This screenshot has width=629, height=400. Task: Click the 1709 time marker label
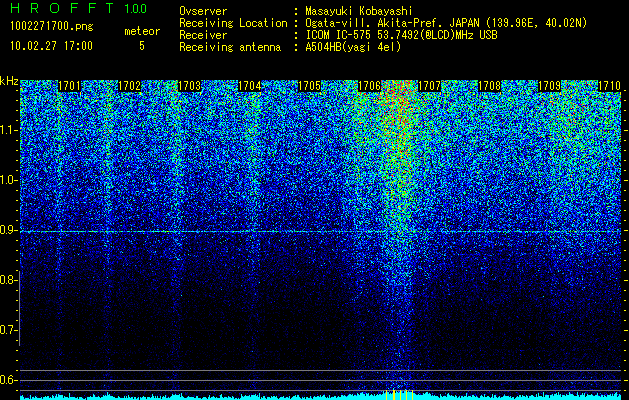[549, 86]
